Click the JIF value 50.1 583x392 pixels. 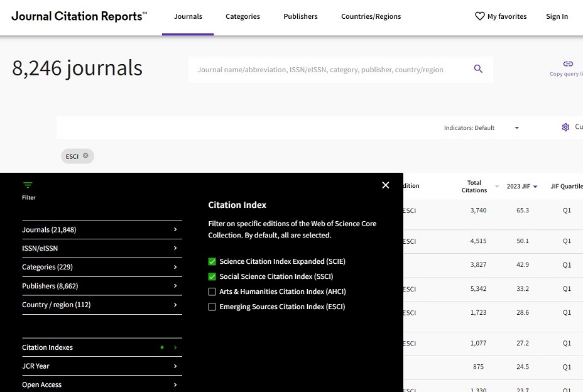click(x=523, y=241)
